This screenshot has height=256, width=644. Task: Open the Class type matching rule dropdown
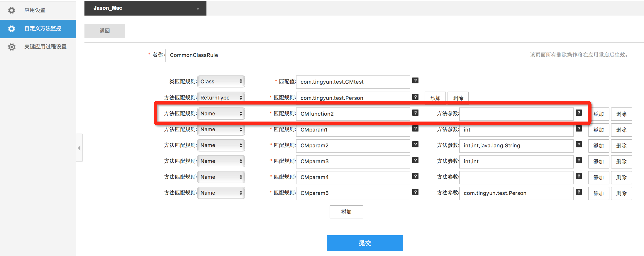click(x=221, y=82)
